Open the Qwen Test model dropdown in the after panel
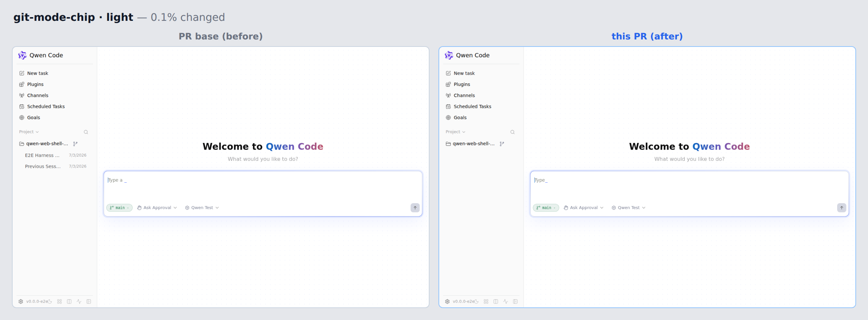Screen dimensions: 868x320 tap(629, 208)
